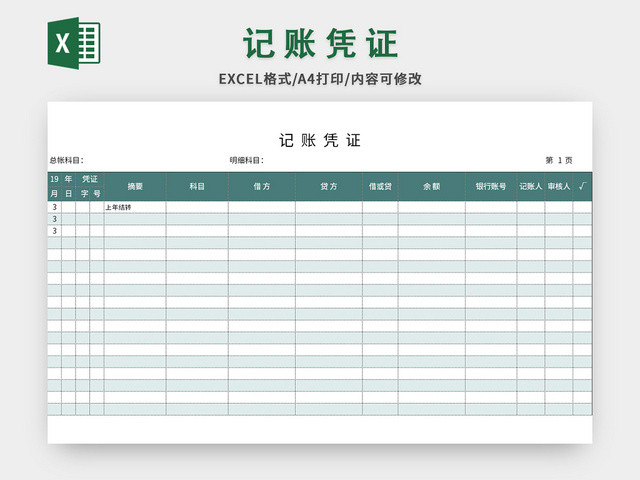Click the 银行账号 column header
This screenshot has height=480, width=640.
click(491, 187)
